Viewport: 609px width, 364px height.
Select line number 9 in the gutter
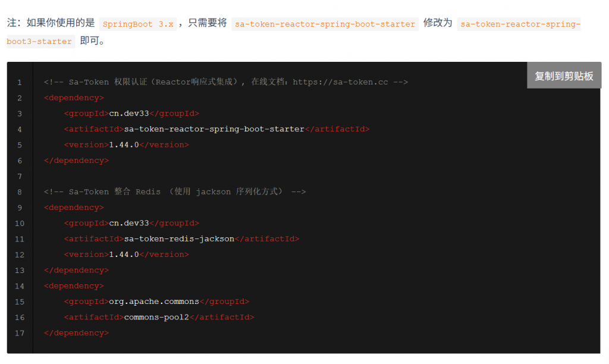point(20,208)
